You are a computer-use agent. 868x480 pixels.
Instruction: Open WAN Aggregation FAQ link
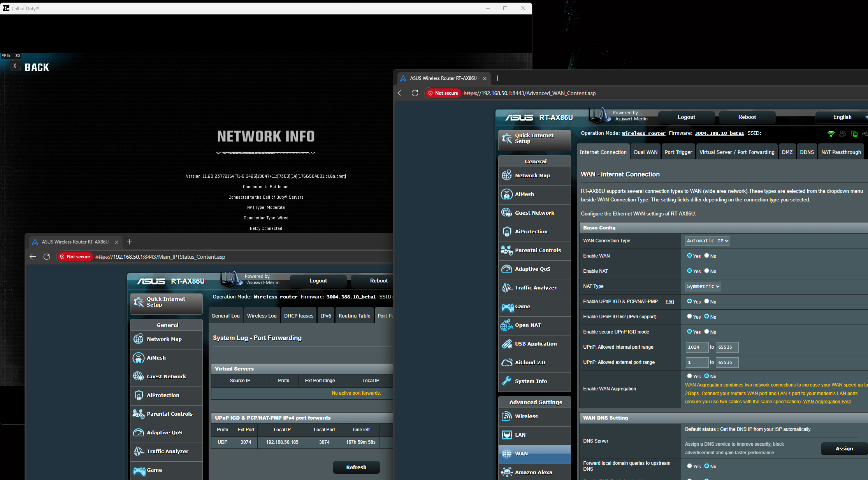827,402
